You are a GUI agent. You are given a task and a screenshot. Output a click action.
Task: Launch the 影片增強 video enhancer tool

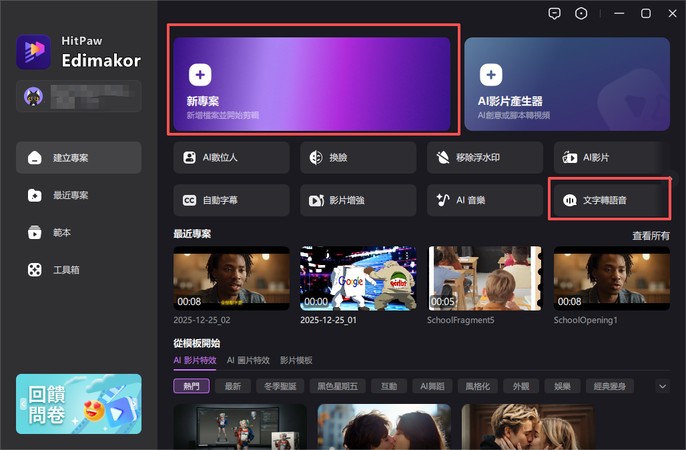358,200
